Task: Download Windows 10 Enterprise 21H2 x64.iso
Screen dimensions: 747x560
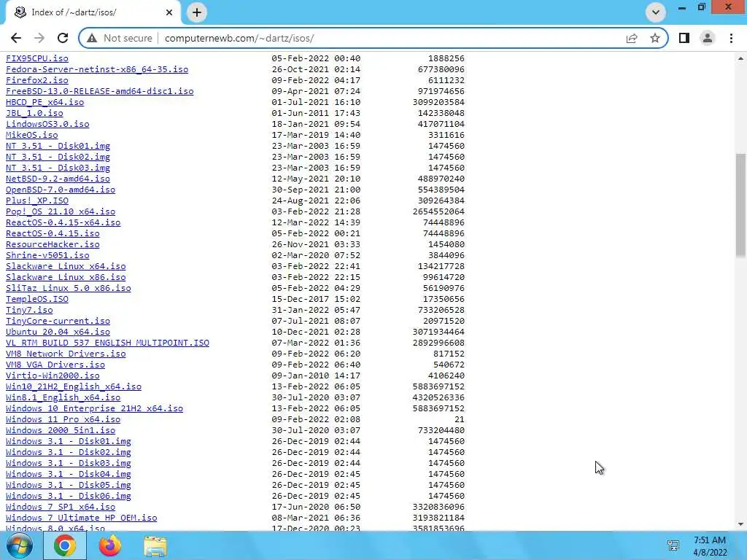Action: pyautogui.click(x=94, y=408)
